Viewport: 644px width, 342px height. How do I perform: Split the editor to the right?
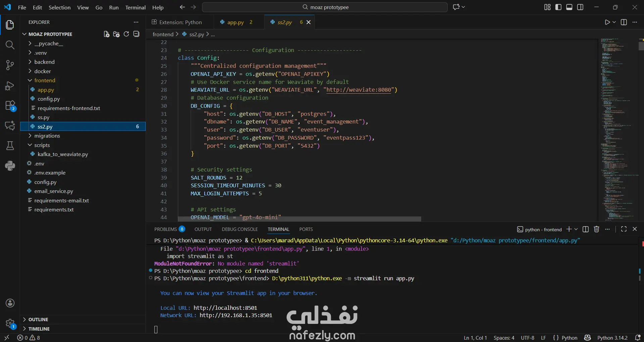coord(624,22)
